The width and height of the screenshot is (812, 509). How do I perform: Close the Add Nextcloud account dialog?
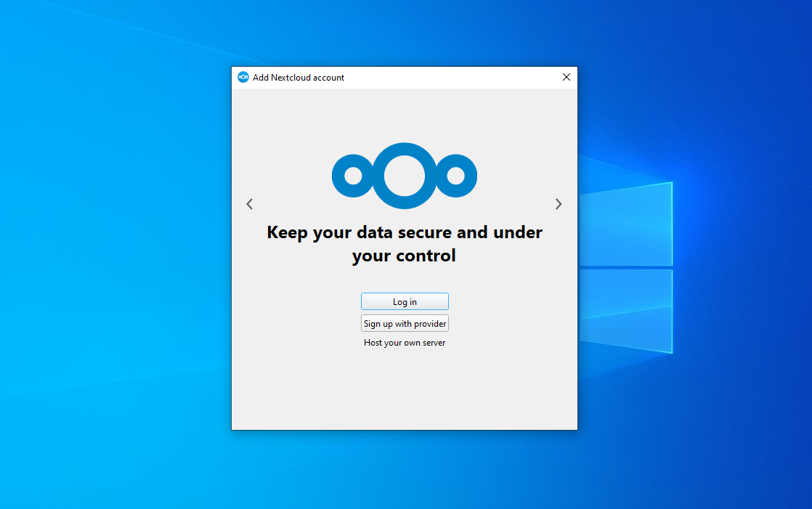566,77
